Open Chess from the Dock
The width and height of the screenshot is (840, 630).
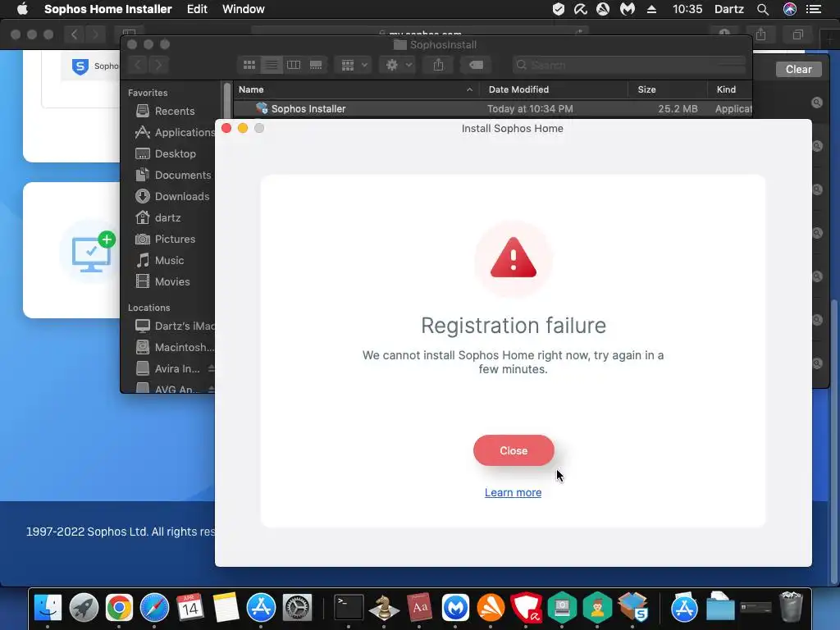[x=384, y=608]
